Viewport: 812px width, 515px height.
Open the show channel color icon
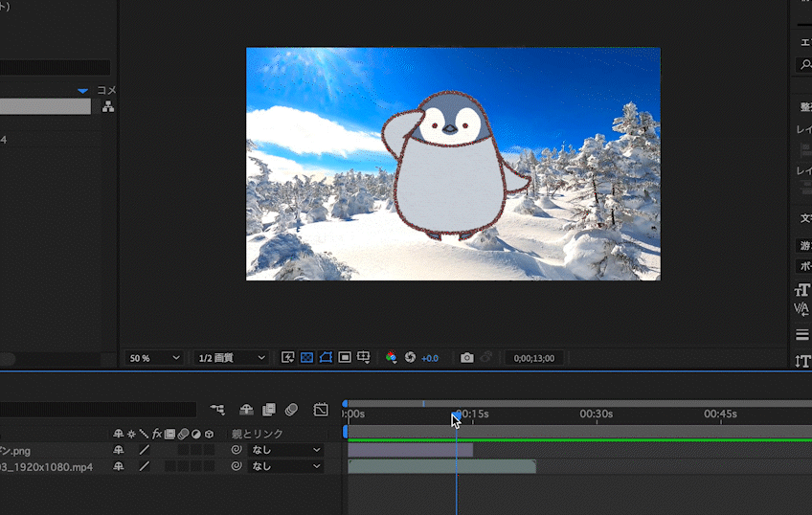[391, 358]
